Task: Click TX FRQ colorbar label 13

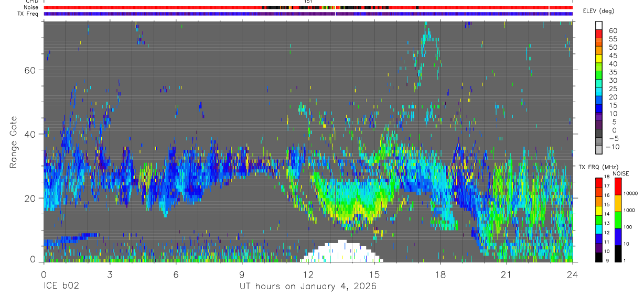Action: tap(606, 224)
